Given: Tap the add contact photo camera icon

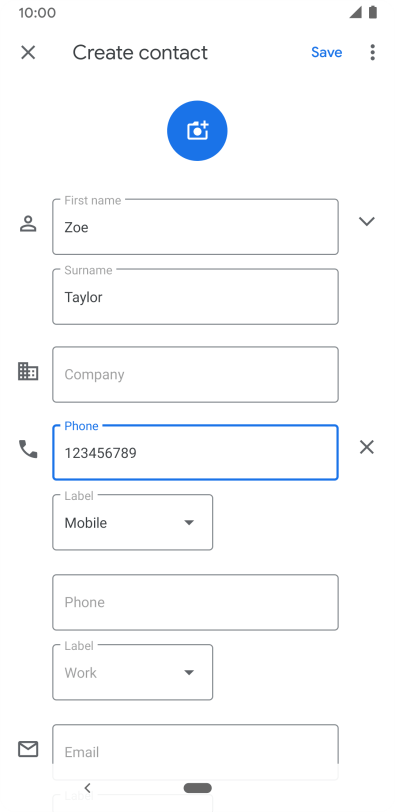Looking at the screenshot, I should click(x=197, y=130).
